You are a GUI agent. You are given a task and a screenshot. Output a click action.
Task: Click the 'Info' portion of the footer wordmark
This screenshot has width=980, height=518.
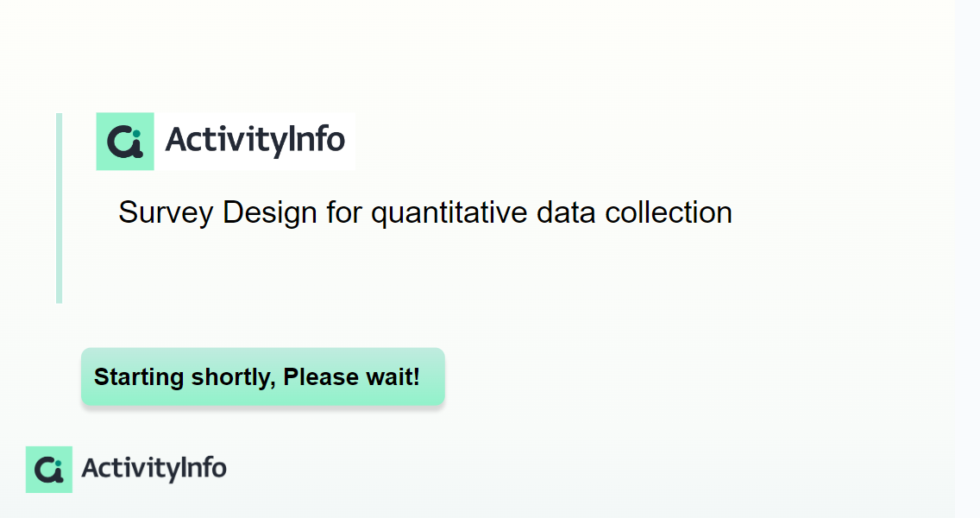click(x=203, y=468)
